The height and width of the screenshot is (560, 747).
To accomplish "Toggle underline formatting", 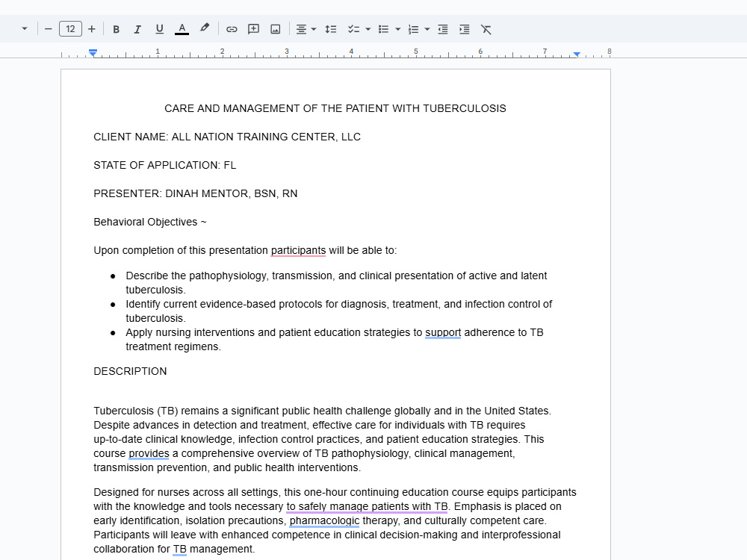I will pos(160,30).
